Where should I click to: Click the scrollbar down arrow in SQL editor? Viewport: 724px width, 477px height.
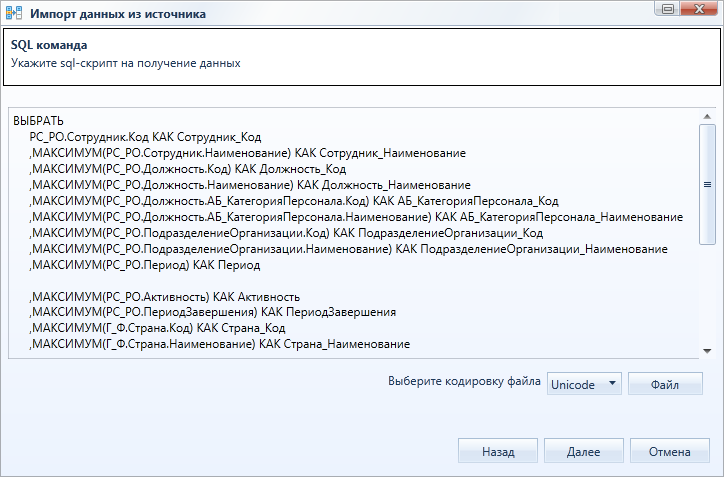(x=707, y=351)
